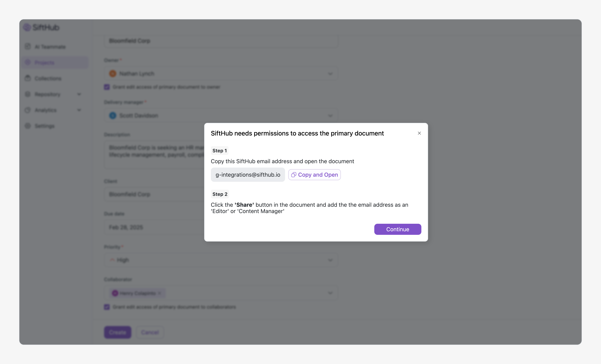The width and height of the screenshot is (601, 364).
Task: Click the g-integrations@sifthub.io email field
Action: pos(248,175)
